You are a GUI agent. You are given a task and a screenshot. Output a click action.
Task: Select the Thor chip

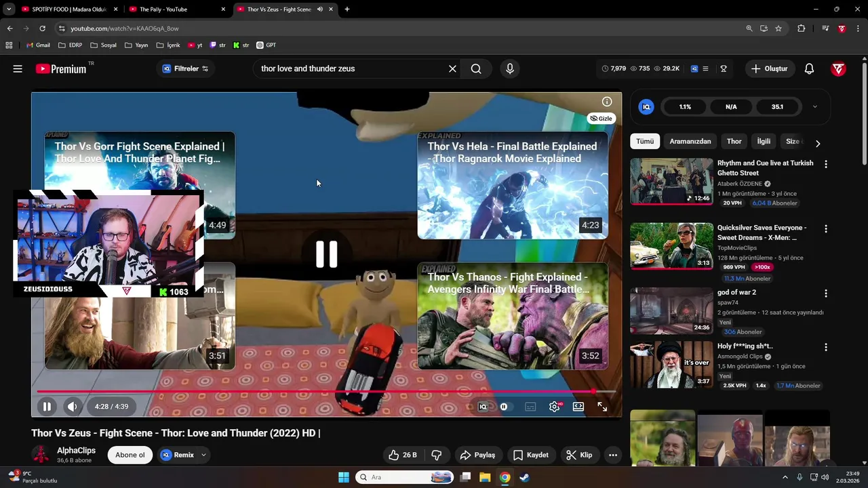tap(734, 142)
